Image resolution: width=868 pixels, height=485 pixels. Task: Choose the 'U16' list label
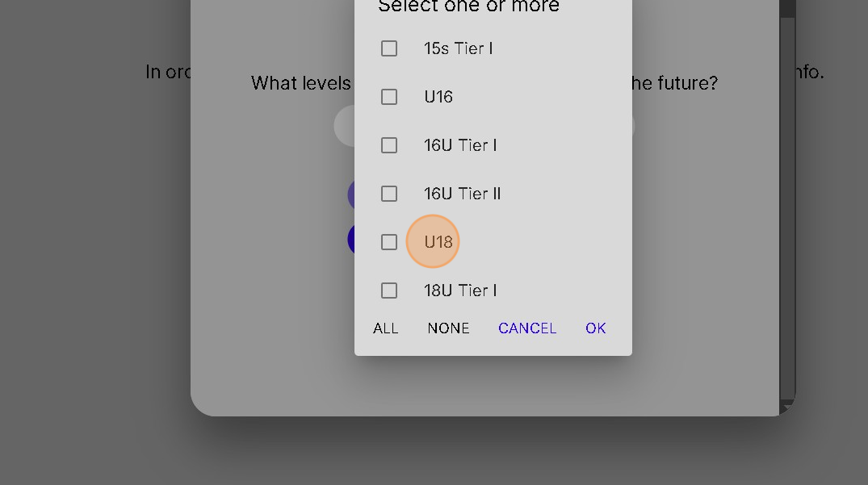click(x=438, y=97)
